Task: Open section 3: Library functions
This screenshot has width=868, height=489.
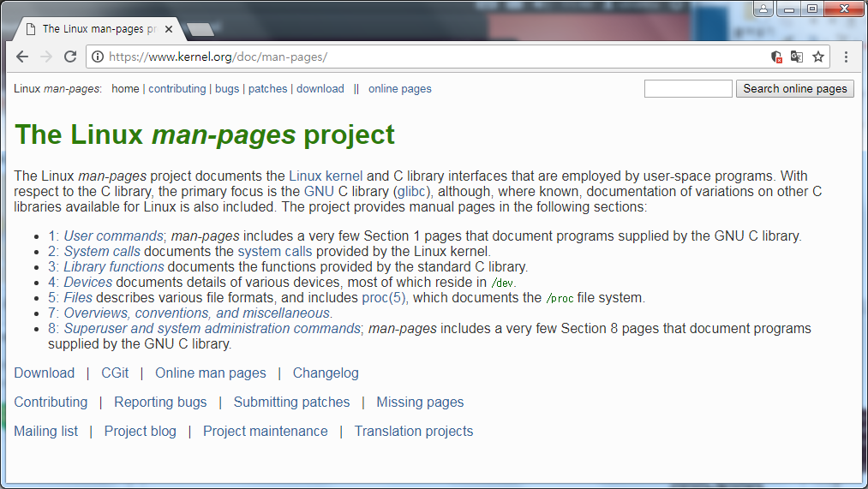Action: click(105, 266)
